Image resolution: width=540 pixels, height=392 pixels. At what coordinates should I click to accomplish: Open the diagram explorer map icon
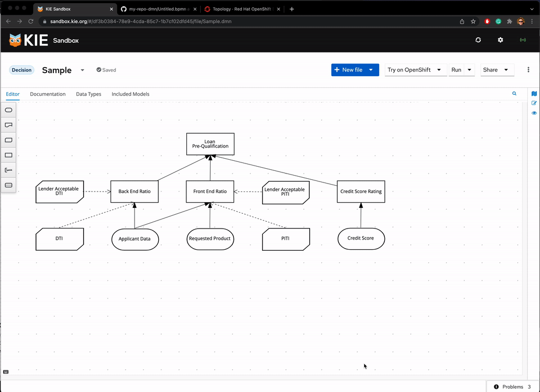click(534, 94)
